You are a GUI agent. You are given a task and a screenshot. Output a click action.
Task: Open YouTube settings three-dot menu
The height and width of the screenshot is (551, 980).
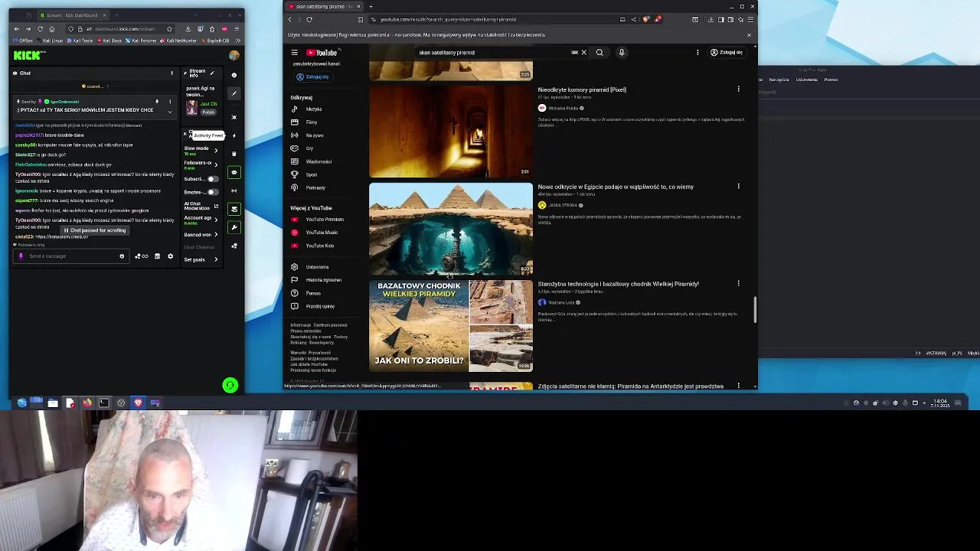(x=697, y=53)
